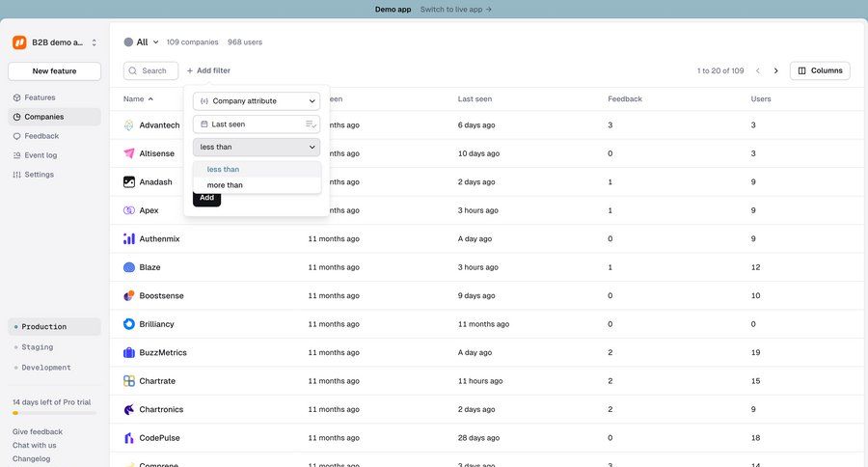This screenshot has width=868, height=467.
Task: Open the Give feedback link
Action: point(37,431)
